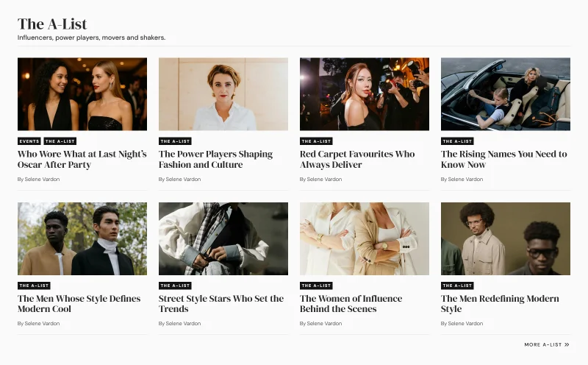Open the Street Style Stars article headline
Viewport: 588px width, 365px height.
pos(221,303)
